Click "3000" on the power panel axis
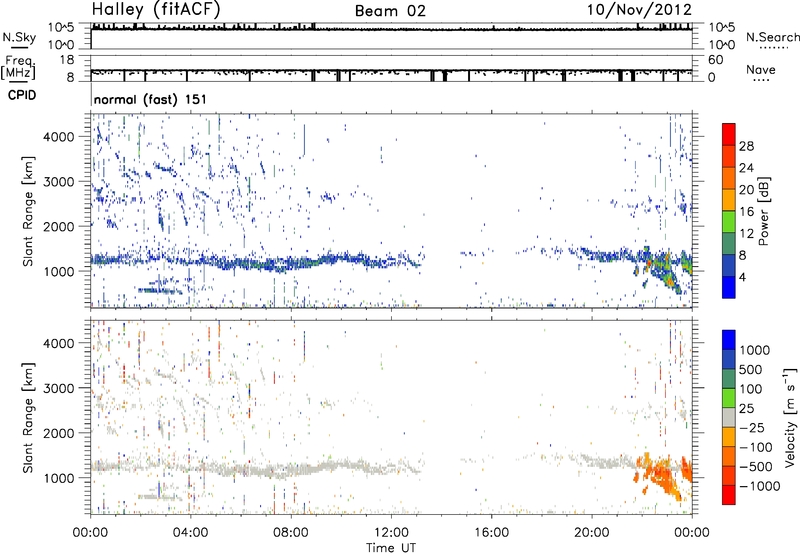This screenshot has width=800, height=554. pos(58,182)
